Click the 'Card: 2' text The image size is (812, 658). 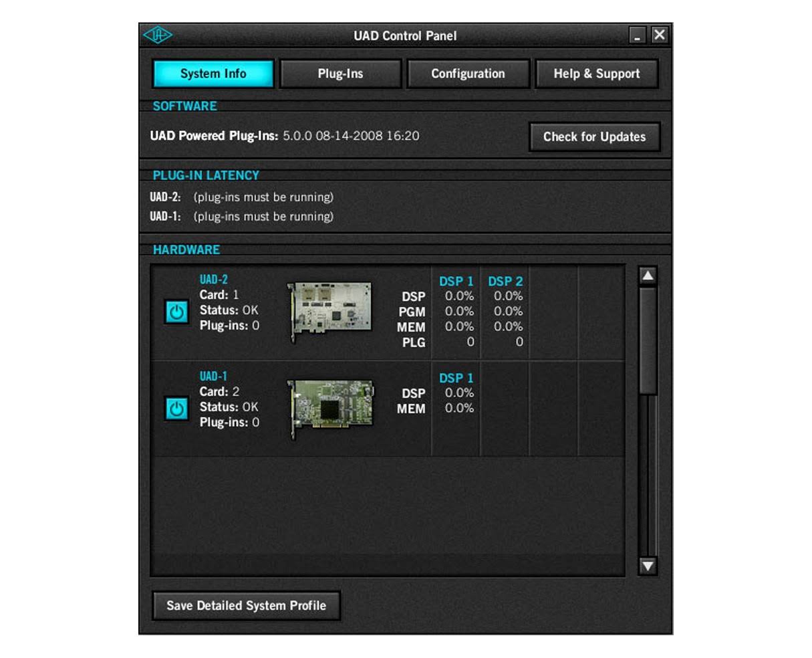pyautogui.click(x=219, y=392)
